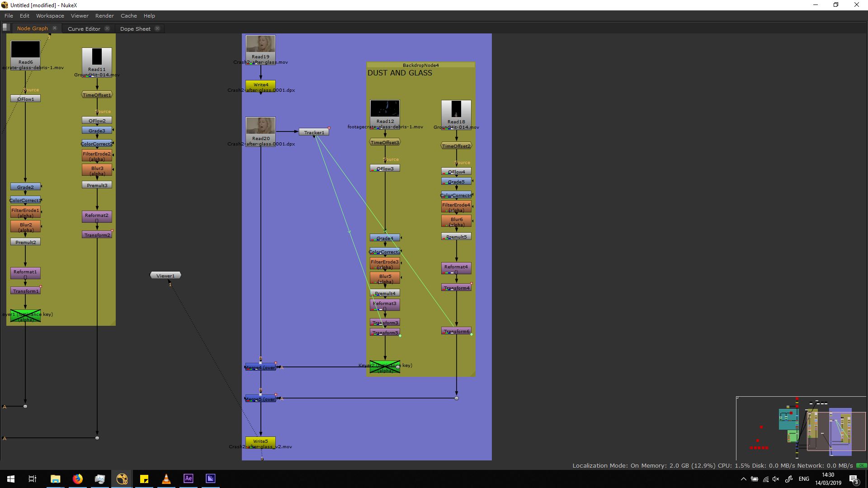
Task: Click the Read12 glass debris thumbnail
Action: click(x=385, y=109)
